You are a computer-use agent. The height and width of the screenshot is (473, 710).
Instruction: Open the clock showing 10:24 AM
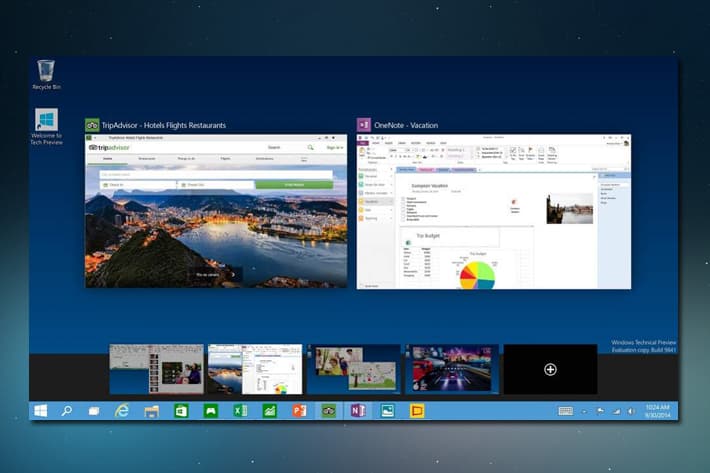(658, 411)
